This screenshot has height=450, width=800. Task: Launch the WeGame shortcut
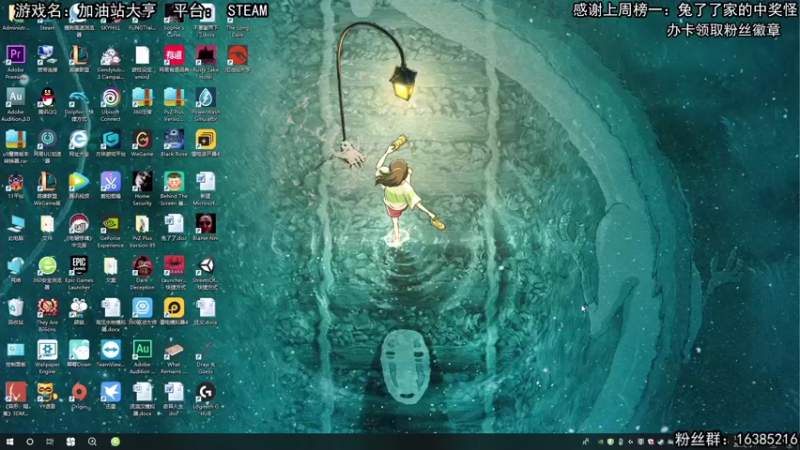142,139
